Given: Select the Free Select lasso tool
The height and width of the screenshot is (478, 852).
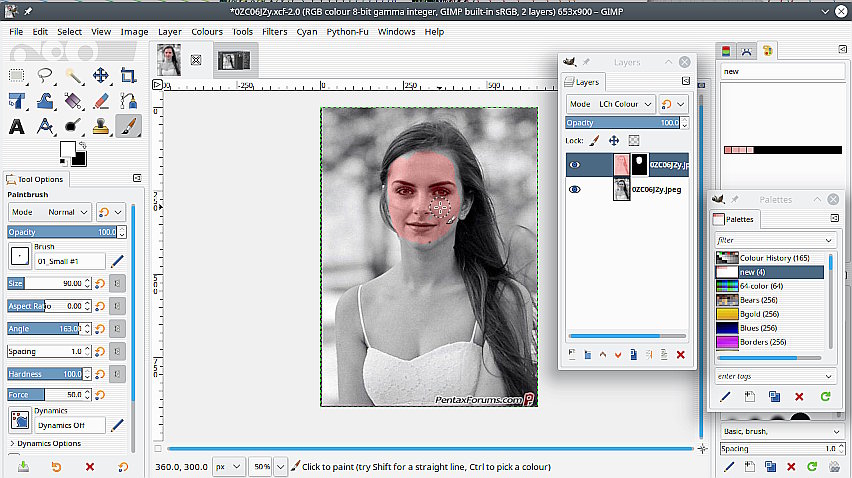Looking at the screenshot, I should point(45,75).
